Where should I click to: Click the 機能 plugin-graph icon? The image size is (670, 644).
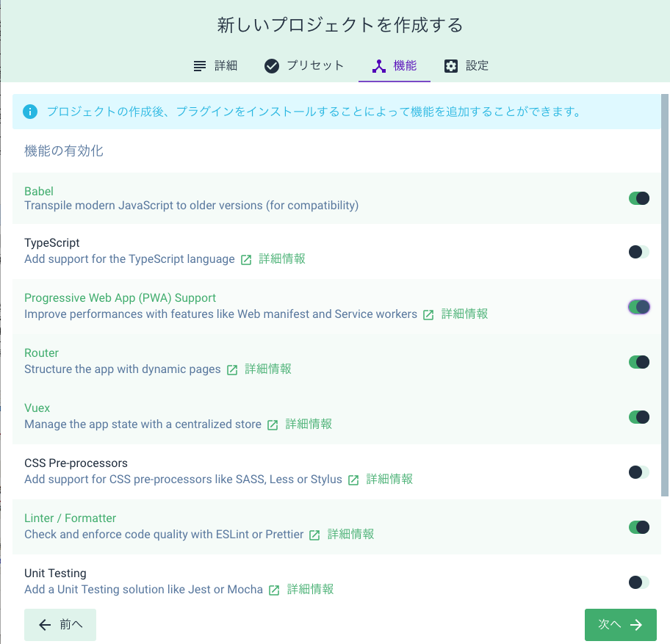point(379,65)
